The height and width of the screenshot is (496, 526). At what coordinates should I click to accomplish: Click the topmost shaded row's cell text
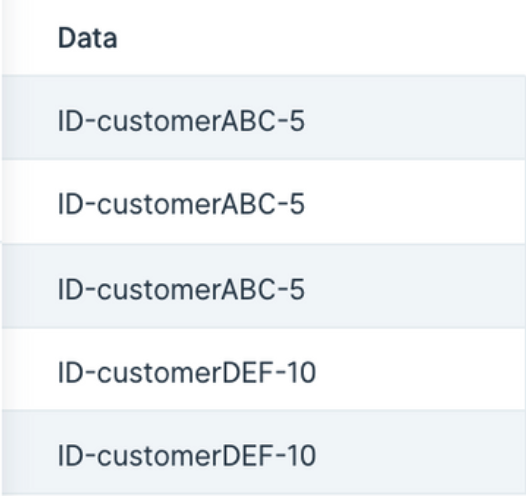[x=181, y=121]
